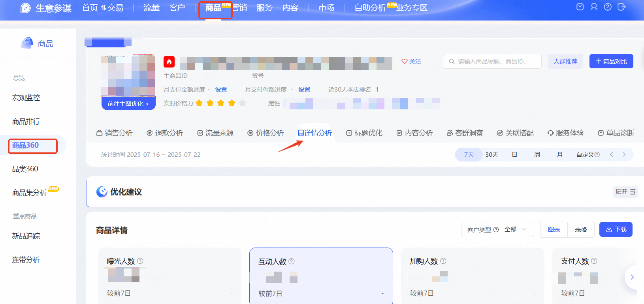644x304 pixels.
Task: Switch time range to 30天
Action: click(491, 155)
